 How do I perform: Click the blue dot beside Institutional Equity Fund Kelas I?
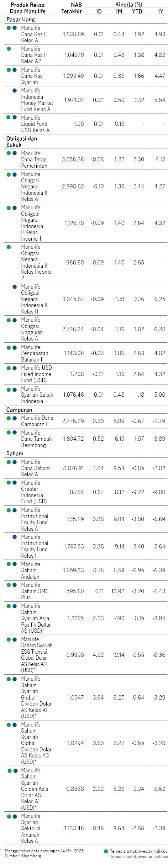coord(15,537)
